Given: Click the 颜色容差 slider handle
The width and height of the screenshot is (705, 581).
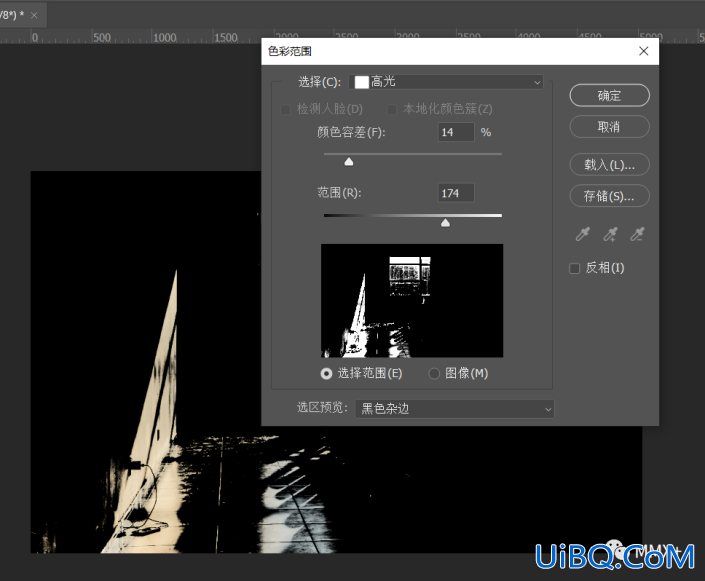Looking at the screenshot, I should click(x=348, y=162).
